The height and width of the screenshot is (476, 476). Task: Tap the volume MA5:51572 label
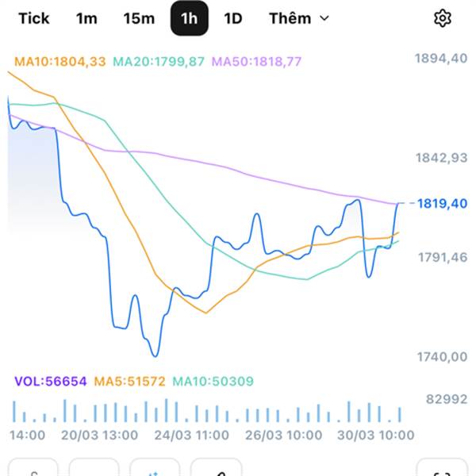(129, 382)
